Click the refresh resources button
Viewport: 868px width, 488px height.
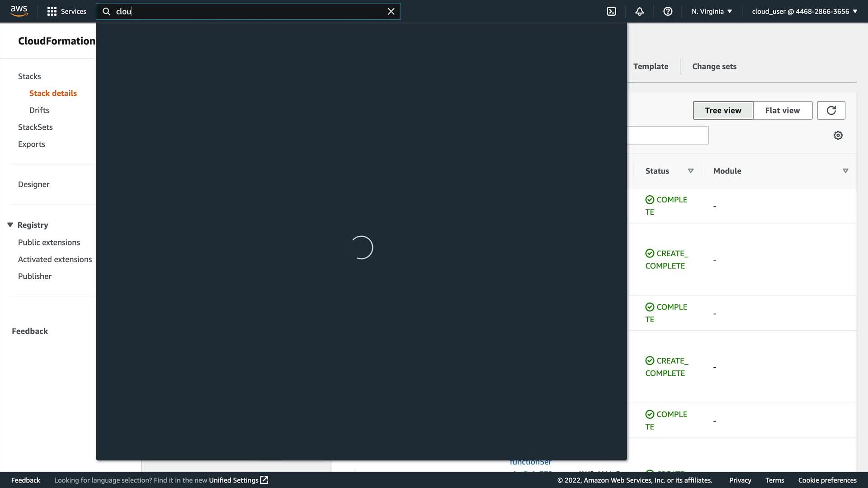831,110
